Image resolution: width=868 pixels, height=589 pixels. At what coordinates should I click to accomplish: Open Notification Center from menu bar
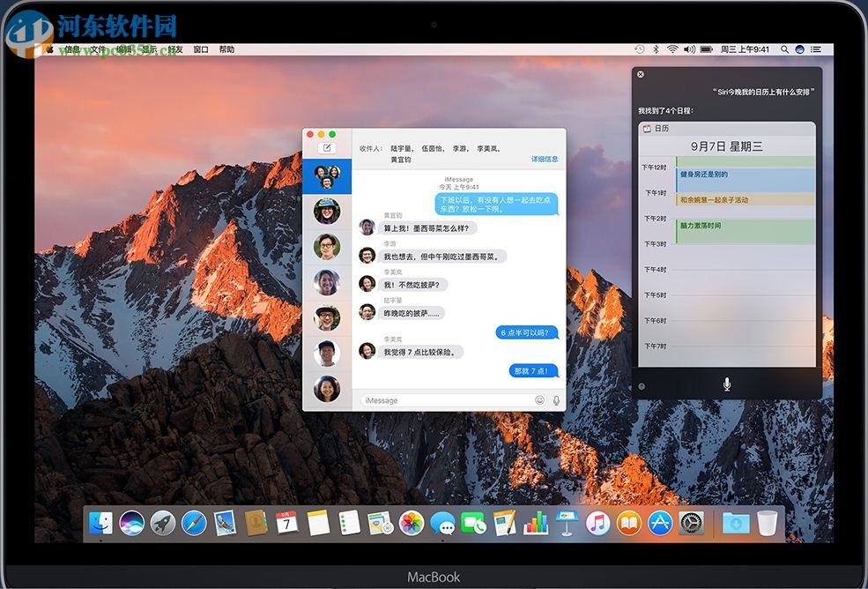816,49
